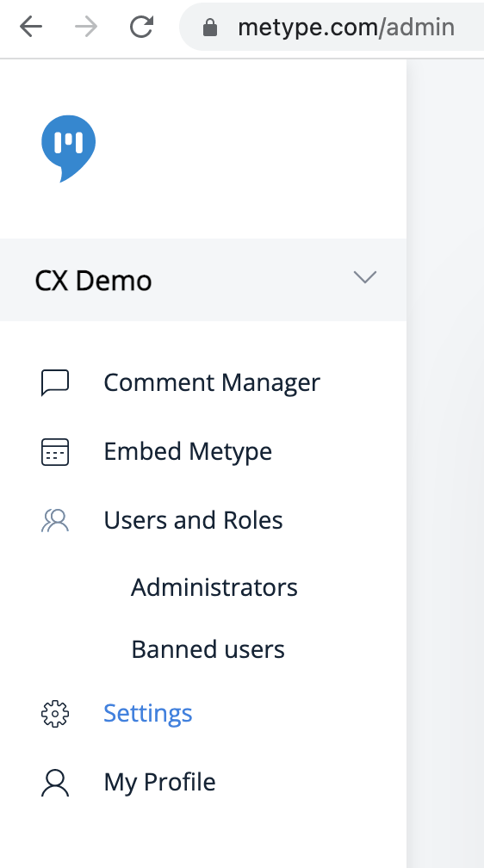The image size is (484, 868).
Task: Collapse the Users and Roles section
Action: pyautogui.click(x=193, y=520)
